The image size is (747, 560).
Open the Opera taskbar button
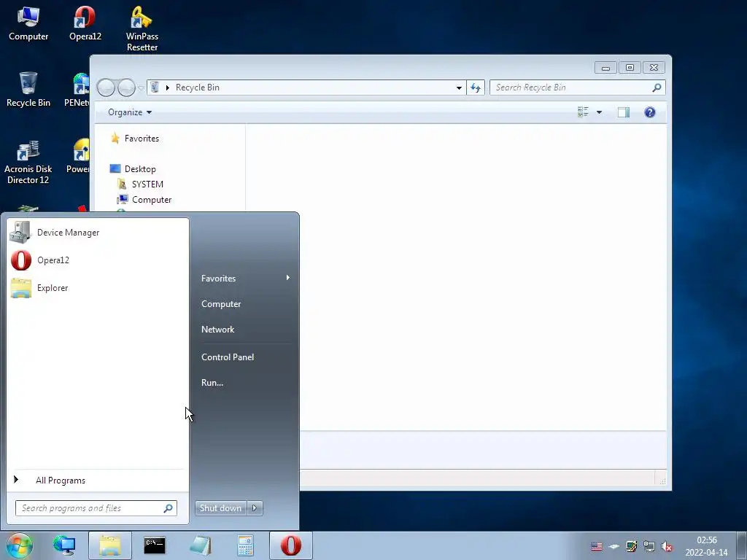pyautogui.click(x=291, y=545)
